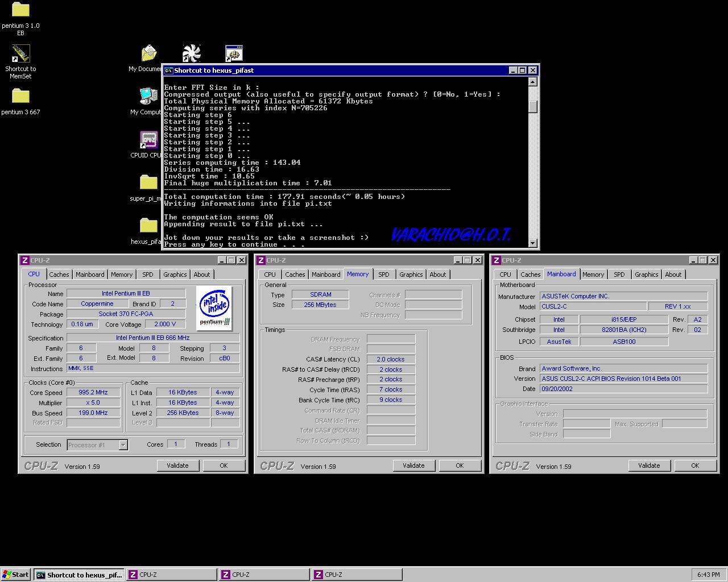
Task: Click the Z icon in the Memory tab window title bar
Action: 260,260
